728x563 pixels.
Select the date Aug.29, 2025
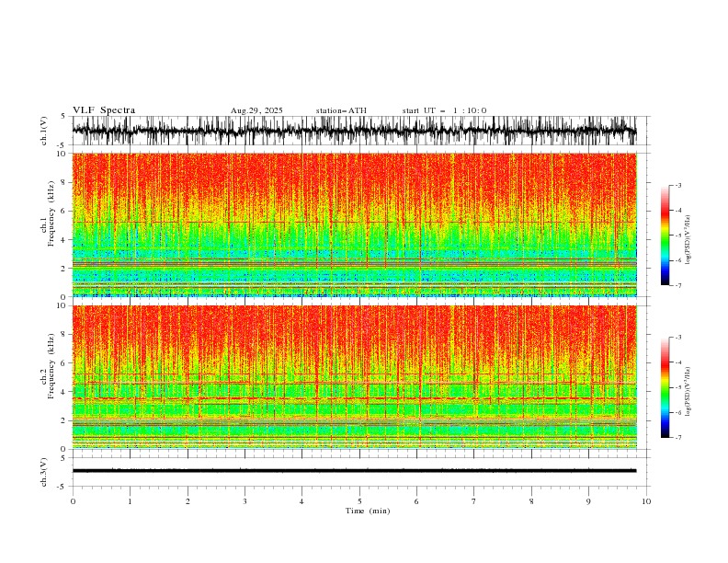pos(256,110)
